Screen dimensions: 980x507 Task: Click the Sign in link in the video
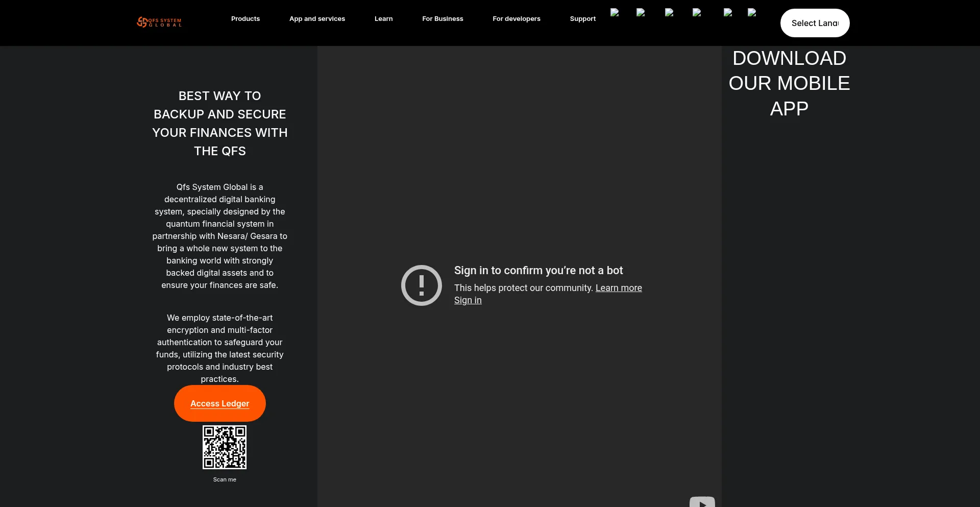pos(468,300)
